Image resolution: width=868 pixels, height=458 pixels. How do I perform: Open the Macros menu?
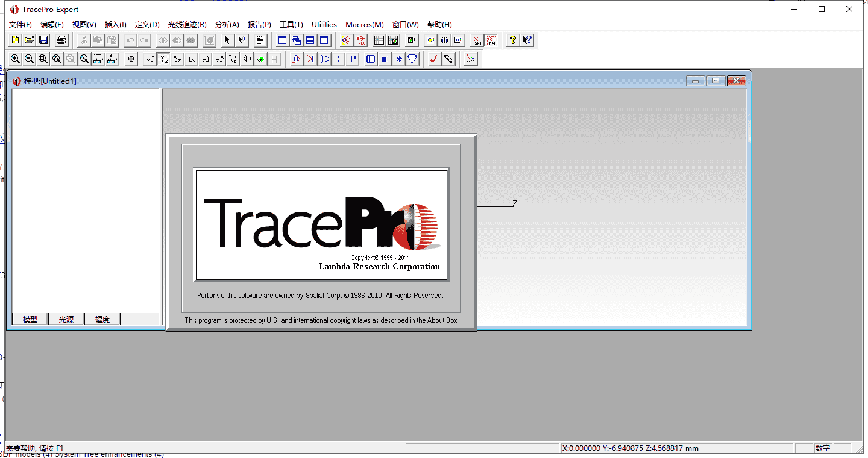364,24
